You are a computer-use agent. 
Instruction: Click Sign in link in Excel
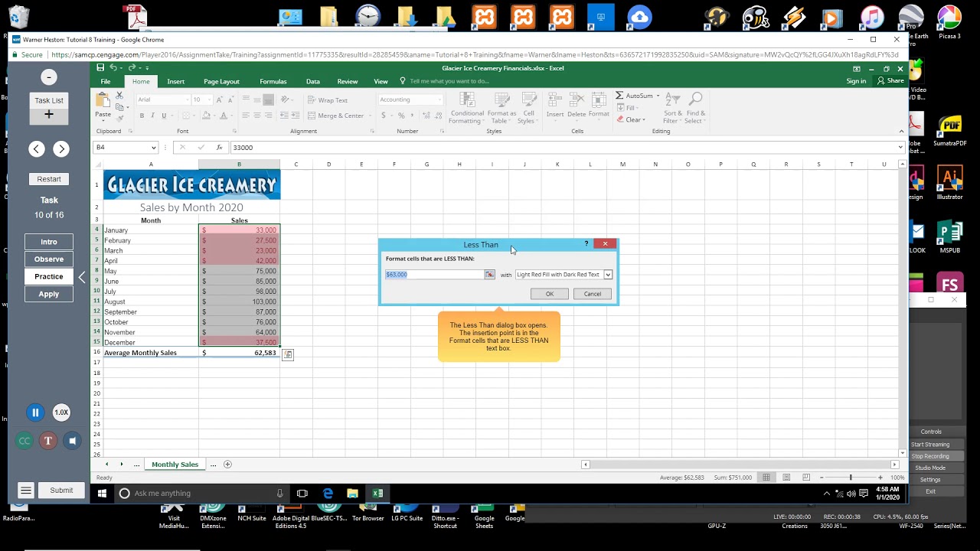pos(856,81)
